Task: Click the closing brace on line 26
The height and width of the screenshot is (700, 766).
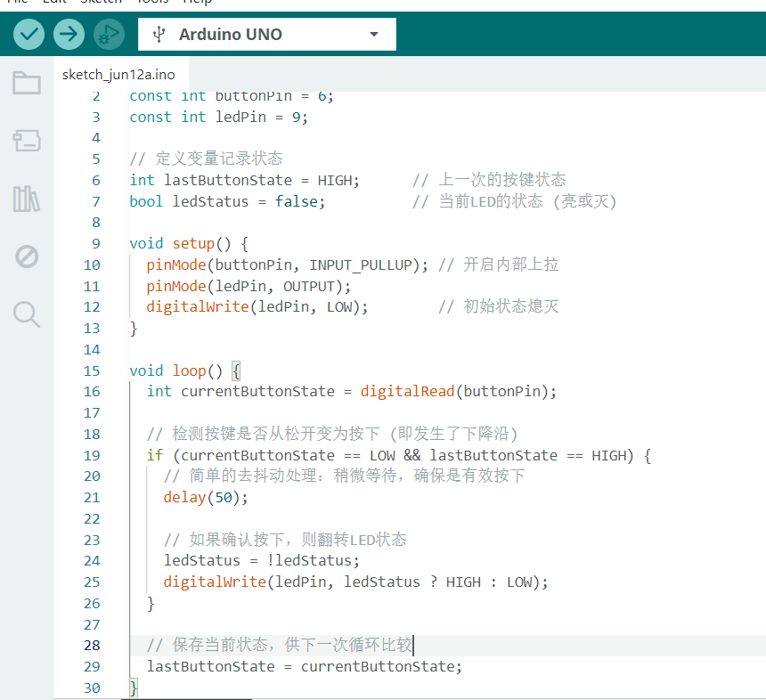Action: (x=151, y=604)
